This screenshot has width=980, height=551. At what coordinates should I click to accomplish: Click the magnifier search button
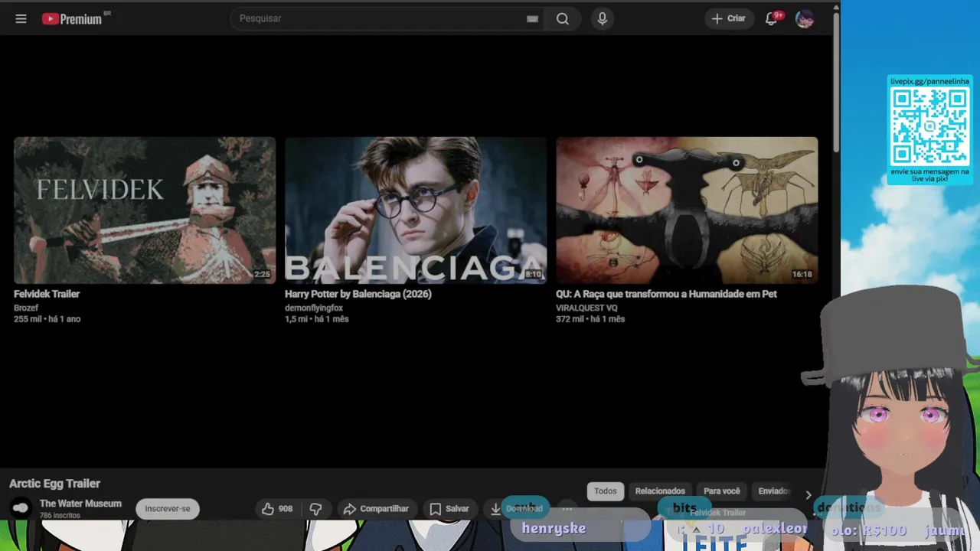click(563, 18)
